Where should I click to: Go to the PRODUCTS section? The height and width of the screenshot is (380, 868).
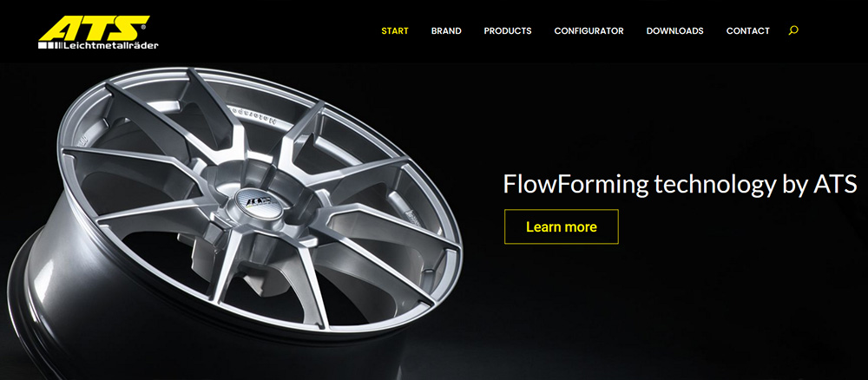(x=508, y=31)
